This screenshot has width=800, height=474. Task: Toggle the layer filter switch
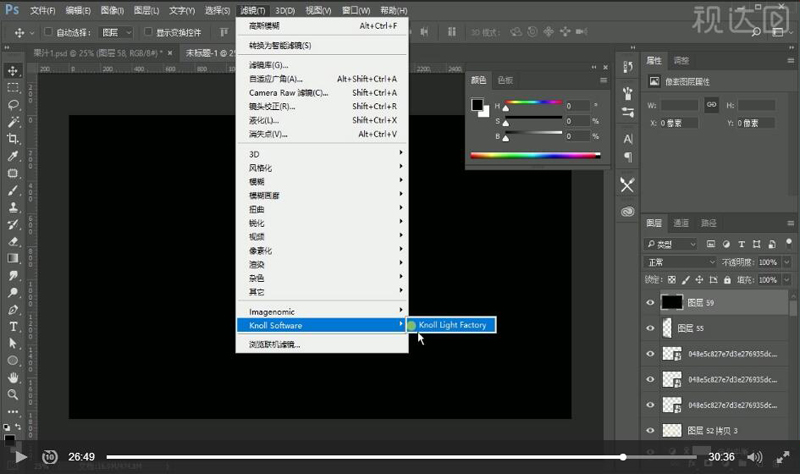pos(789,243)
